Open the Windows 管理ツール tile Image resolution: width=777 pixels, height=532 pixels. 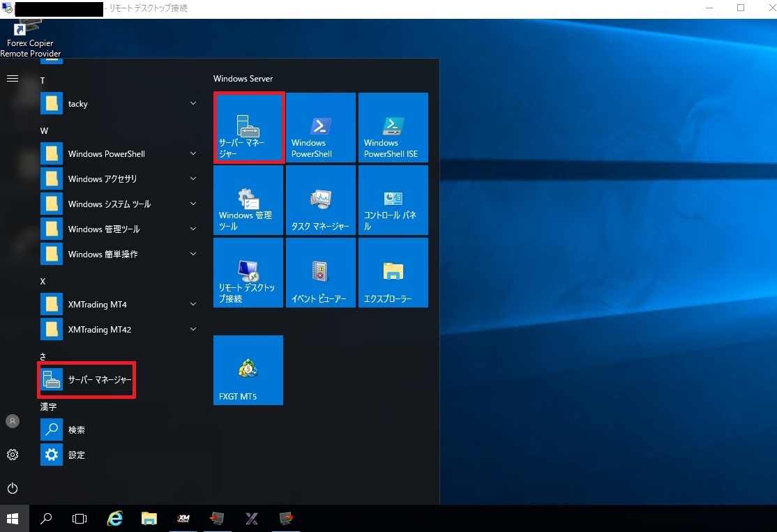click(x=248, y=200)
